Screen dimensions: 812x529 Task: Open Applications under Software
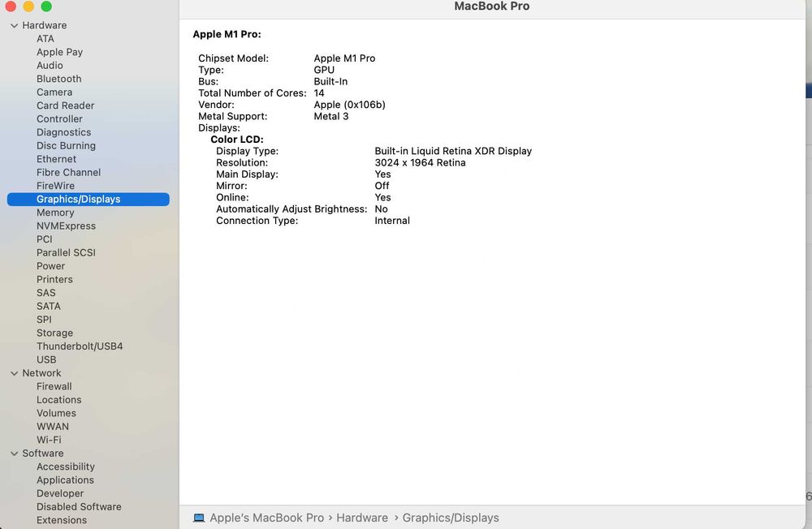pyautogui.click(x=65, y=480)
